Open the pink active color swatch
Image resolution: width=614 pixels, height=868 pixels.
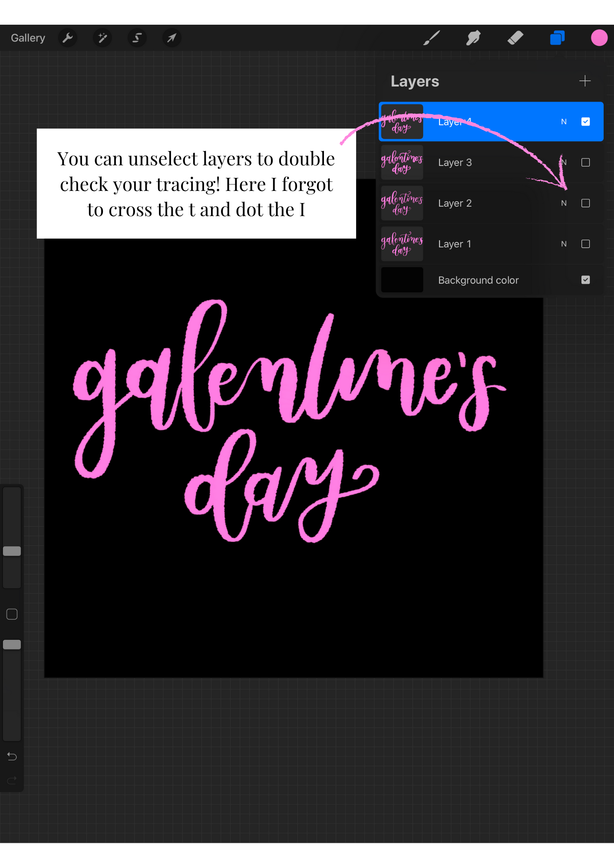tap(599, 38)
